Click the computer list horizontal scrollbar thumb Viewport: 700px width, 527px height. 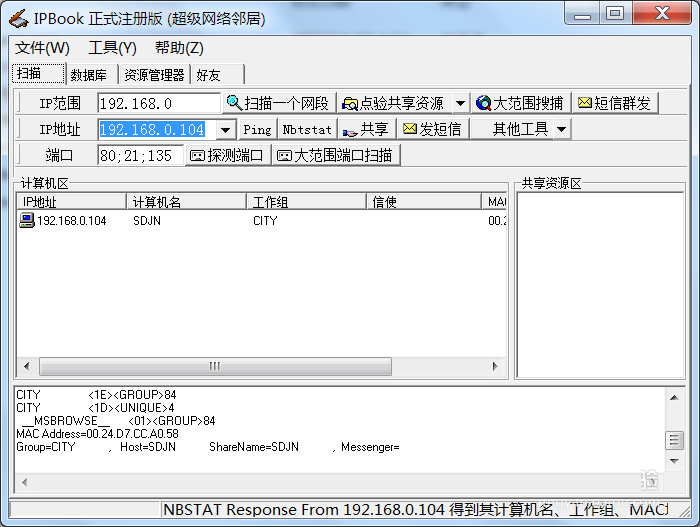[215, 366]
